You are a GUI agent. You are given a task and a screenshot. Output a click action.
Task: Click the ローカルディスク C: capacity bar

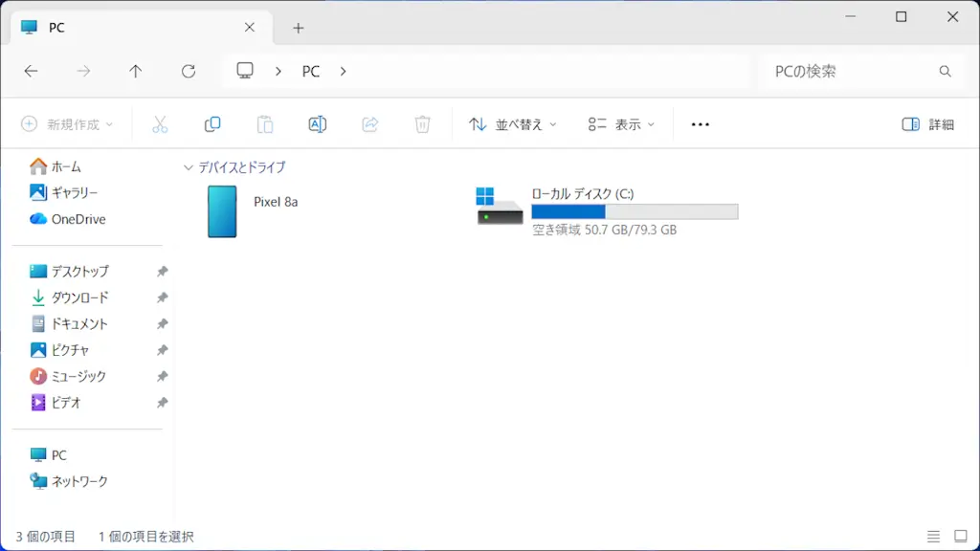pyautogui.click(x=635, y=211)
